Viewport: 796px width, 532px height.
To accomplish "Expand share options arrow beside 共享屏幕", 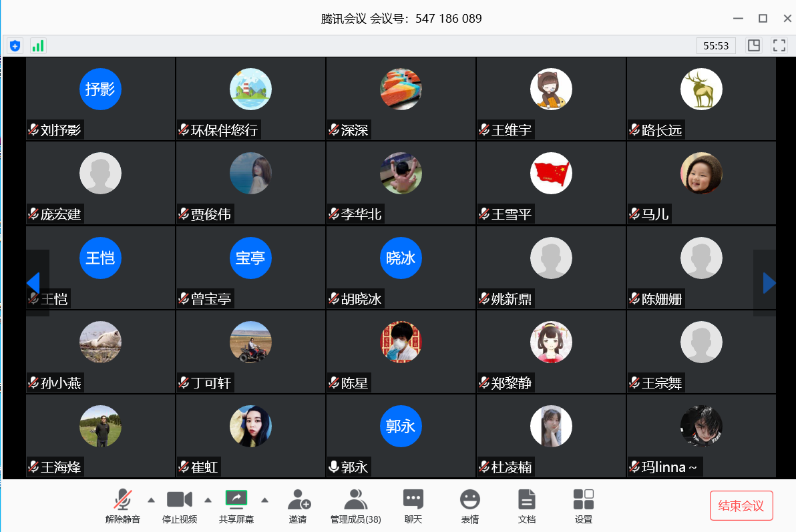I will pos(265,499).
